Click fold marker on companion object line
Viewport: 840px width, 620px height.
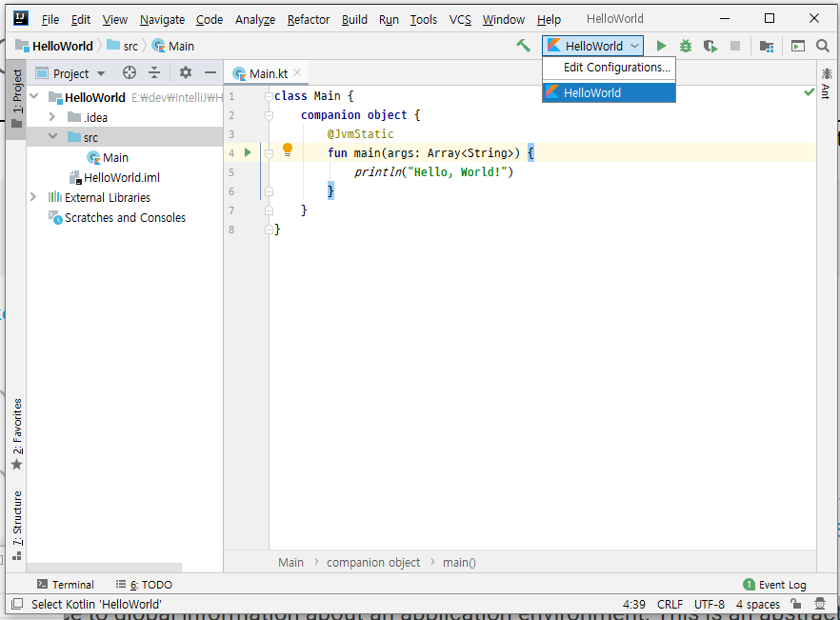click(269, 115)
